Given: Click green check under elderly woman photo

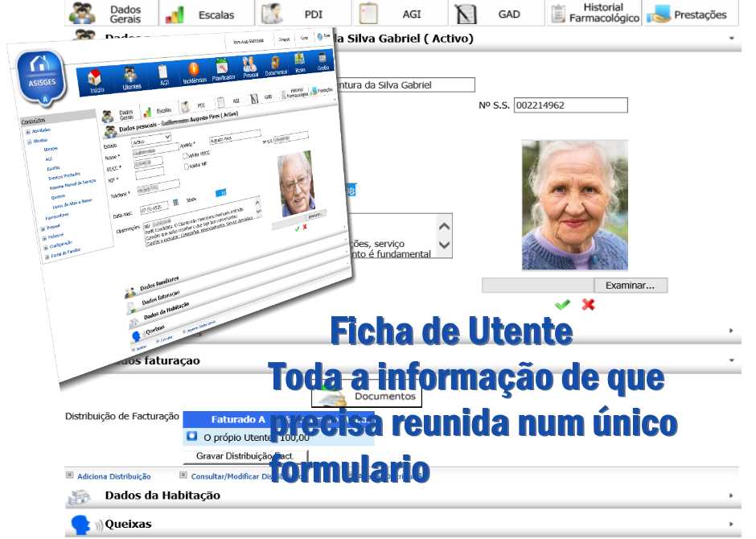Looking at the screenshot, I should [562, 304].
